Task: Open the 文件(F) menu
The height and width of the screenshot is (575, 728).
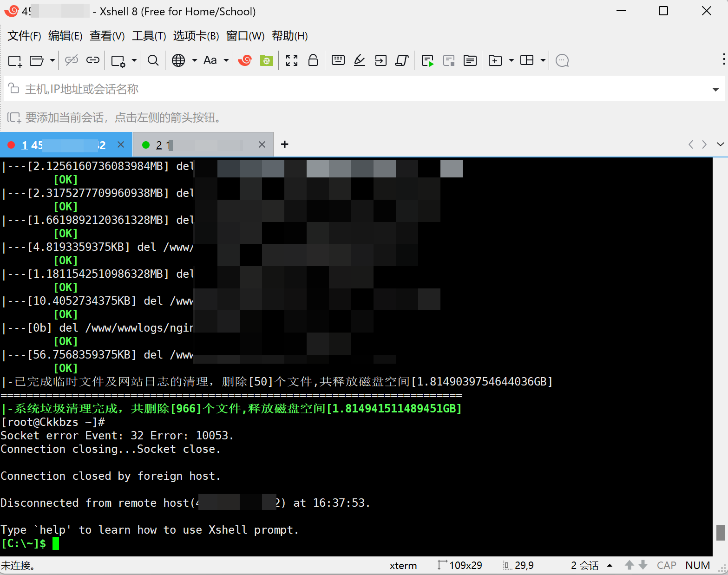Action: 24,36
